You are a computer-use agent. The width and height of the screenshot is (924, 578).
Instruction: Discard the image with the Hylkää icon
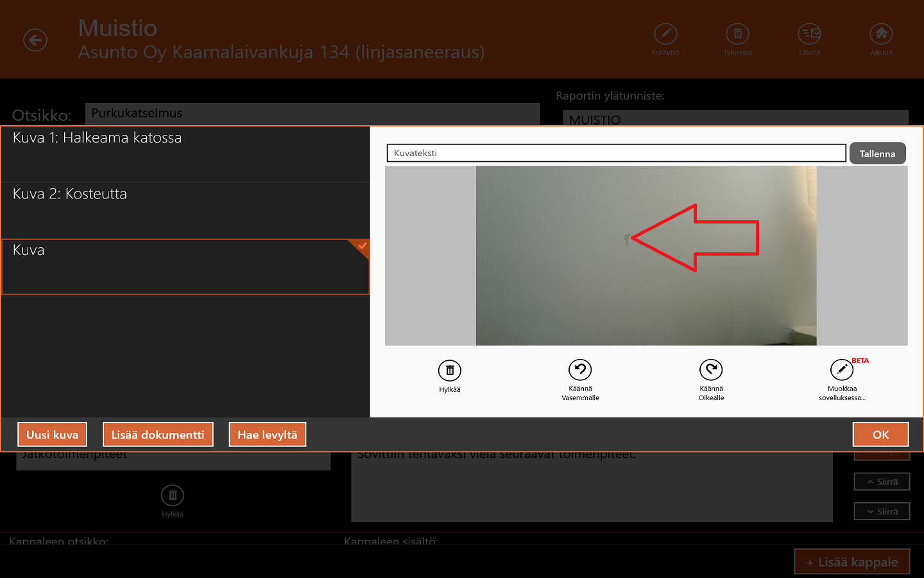450,371
